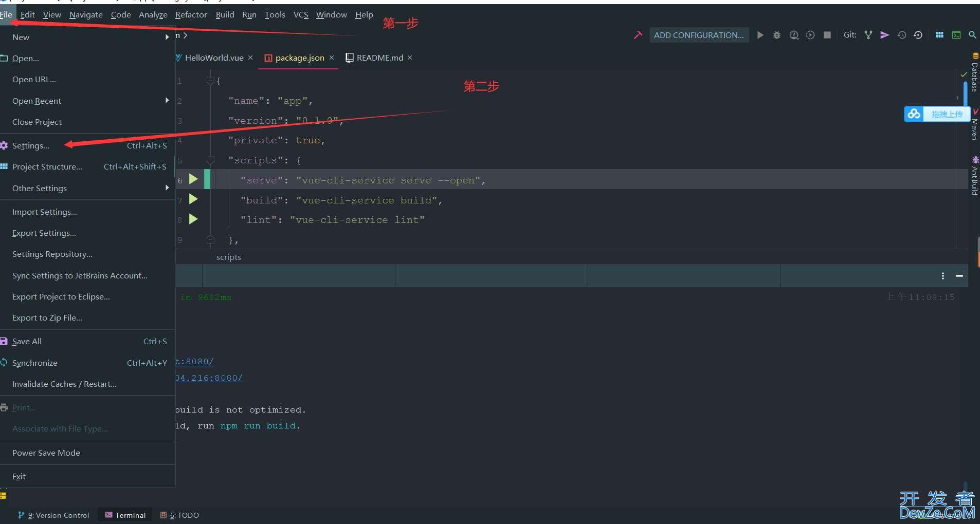Choose Open... in File menu
Image resolution: width=980 pixels, height=524 pixels.
pos(87,58)
